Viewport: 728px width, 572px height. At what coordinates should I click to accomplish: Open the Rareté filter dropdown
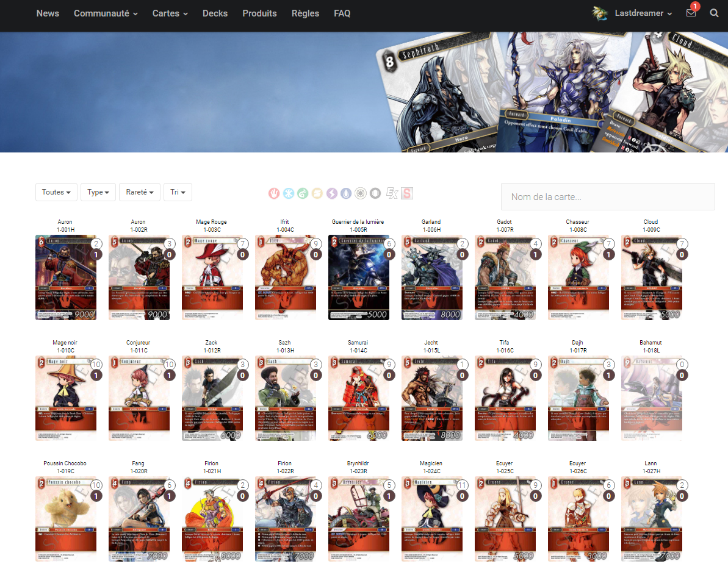pos(140,192)
